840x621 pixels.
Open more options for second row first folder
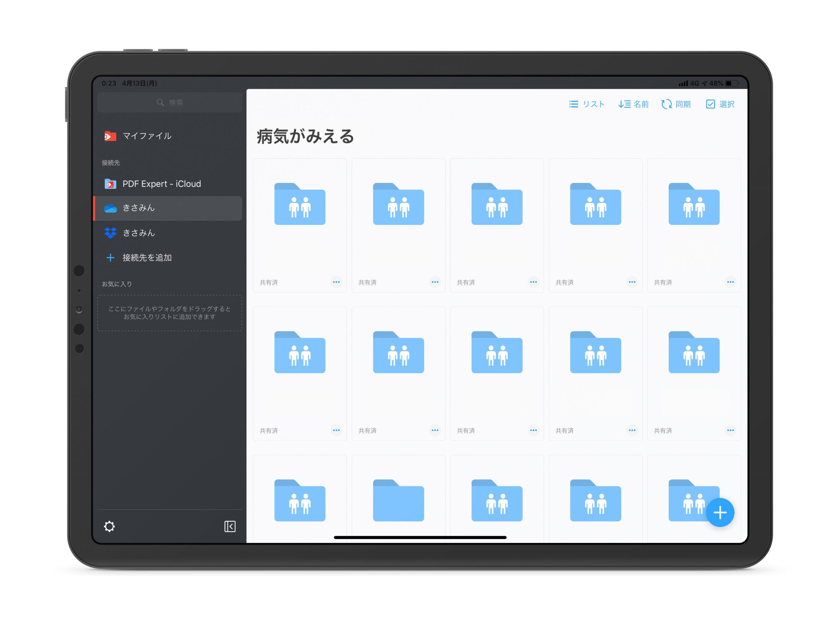coord(336,430)
